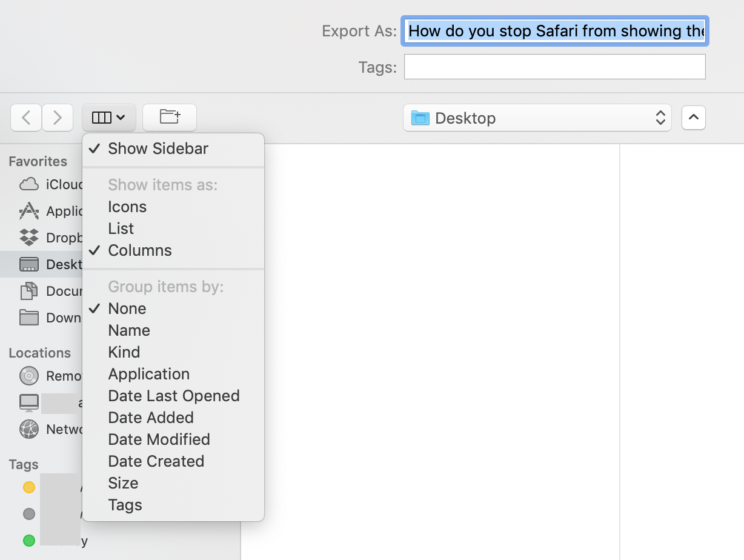Image resolution: width=744 pixels, height=560 pixels.
Task: Group items by Date Modified
Action: 173,439
